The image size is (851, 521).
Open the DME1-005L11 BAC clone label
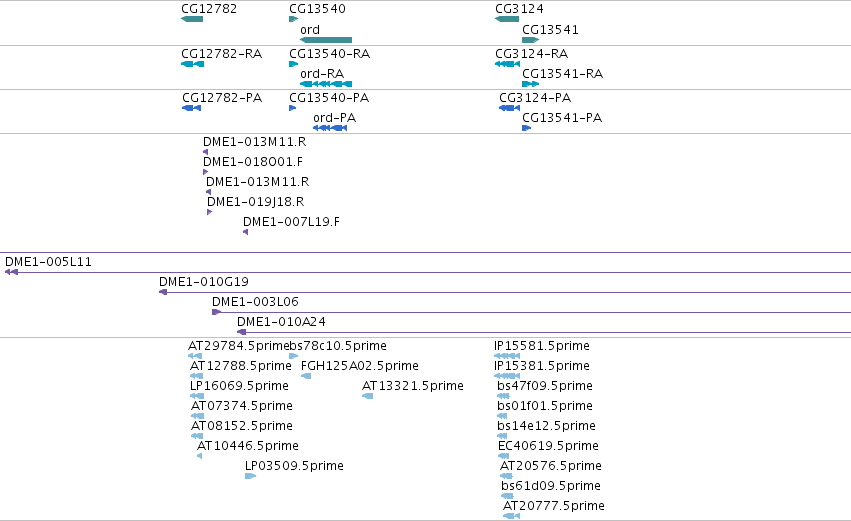(x=48, y=262)
